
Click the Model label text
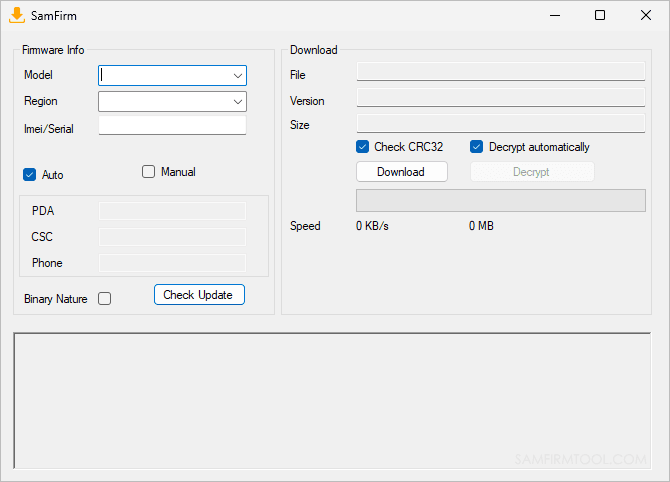(38, 75)
